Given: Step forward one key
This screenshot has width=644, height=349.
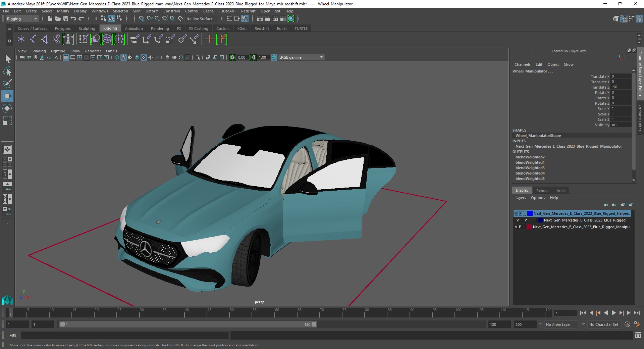Looking at the screenshot, I should pyautogui.click(x=622, y=313).
